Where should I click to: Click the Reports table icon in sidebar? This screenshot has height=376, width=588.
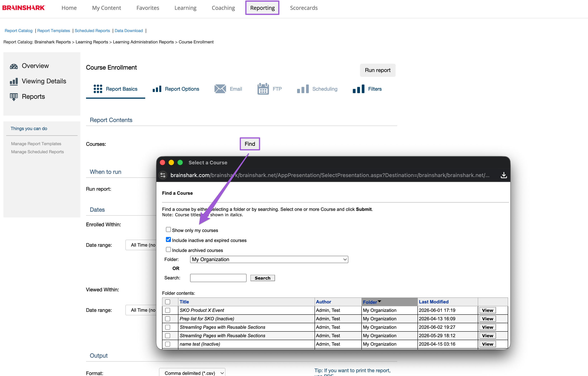pyautogui.click(x=14, y=97)
